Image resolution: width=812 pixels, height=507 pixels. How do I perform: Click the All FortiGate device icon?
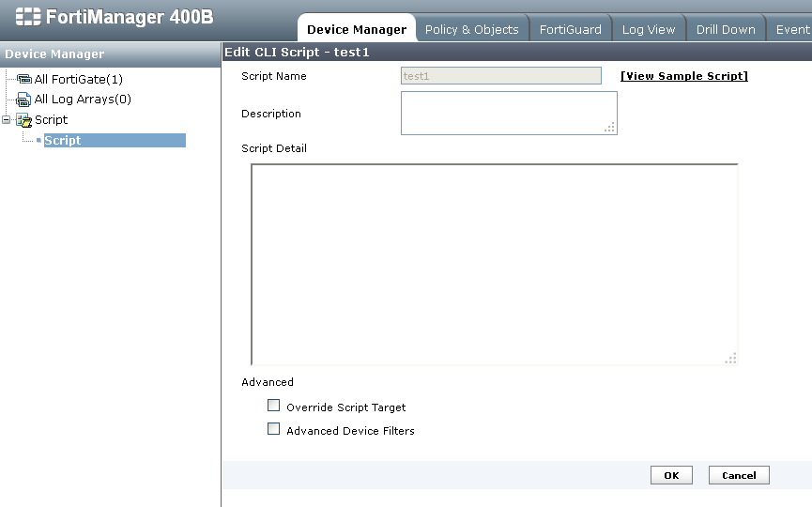coord(23,79)
